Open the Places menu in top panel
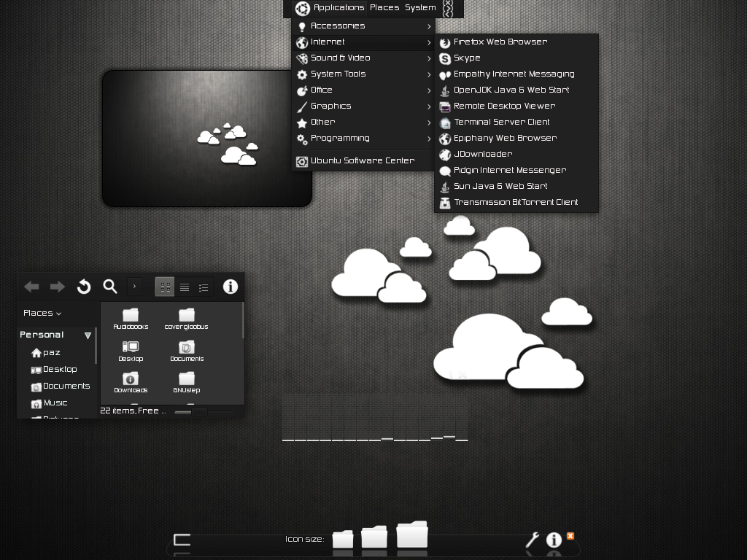Image resolution: width=747 pixels, height=560 pixels. coord(384,7)
